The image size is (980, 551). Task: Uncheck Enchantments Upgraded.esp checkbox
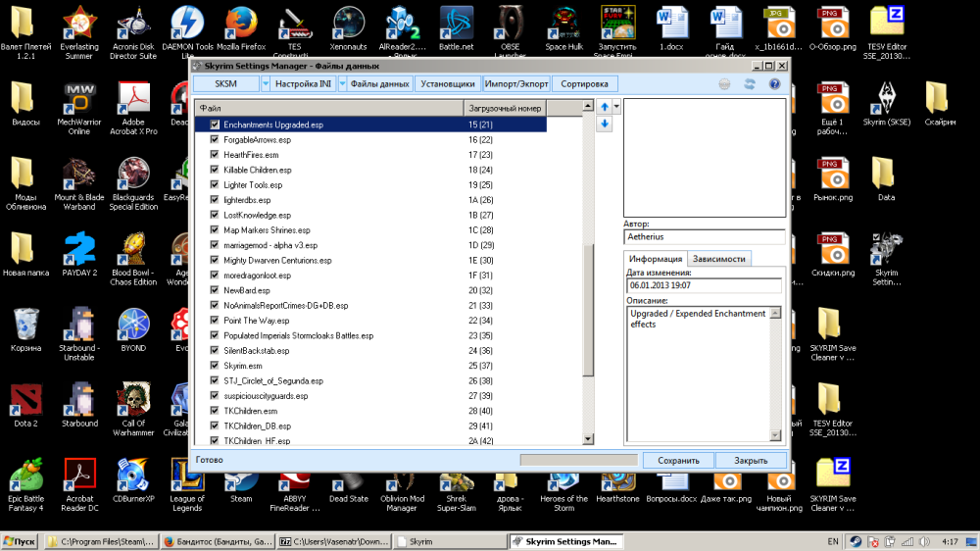point(215,125)
